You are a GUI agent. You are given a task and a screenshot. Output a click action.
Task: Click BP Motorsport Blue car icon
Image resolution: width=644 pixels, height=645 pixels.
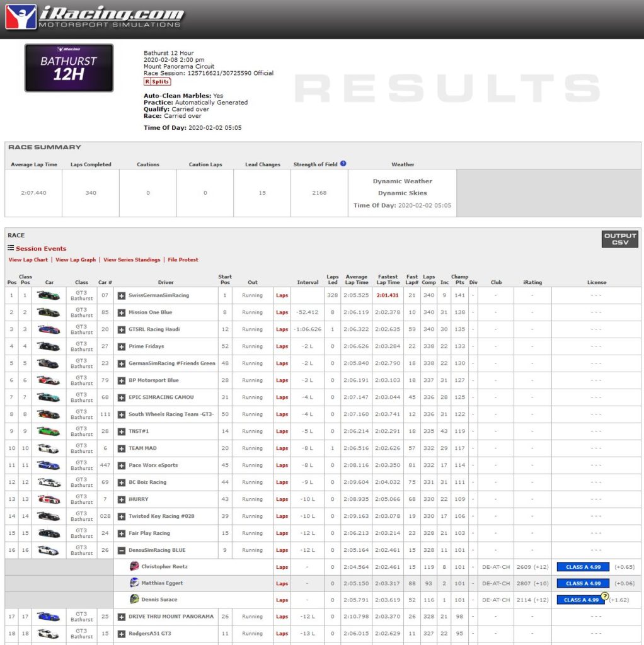click(x=49, y=380)
